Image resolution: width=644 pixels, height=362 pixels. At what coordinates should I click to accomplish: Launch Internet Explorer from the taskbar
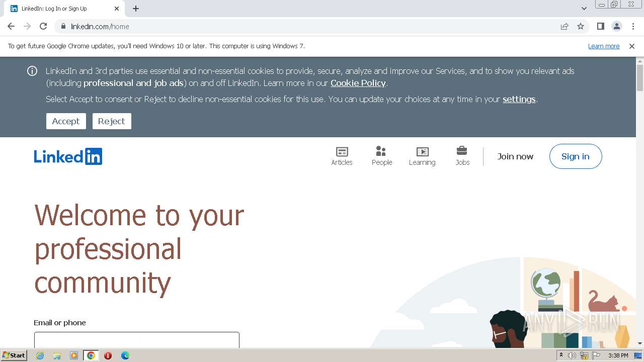[40, 355]
